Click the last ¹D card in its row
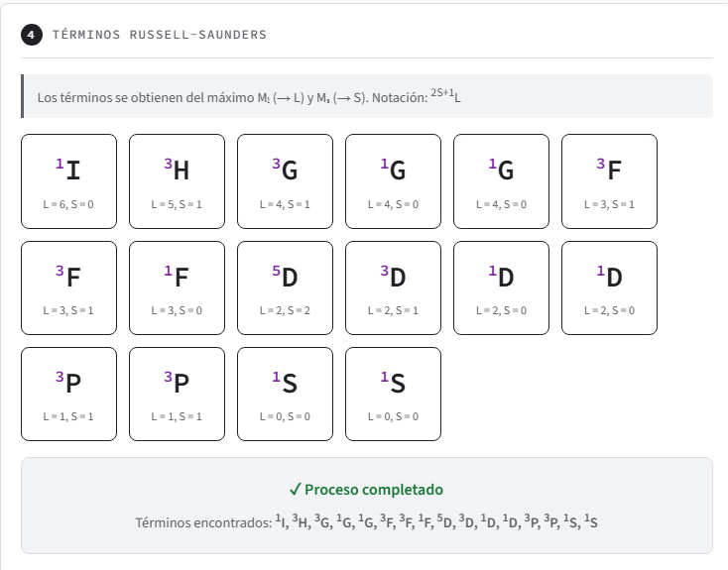Image resolution: width=728 pixels, height=570 pixels. [609, 288]
